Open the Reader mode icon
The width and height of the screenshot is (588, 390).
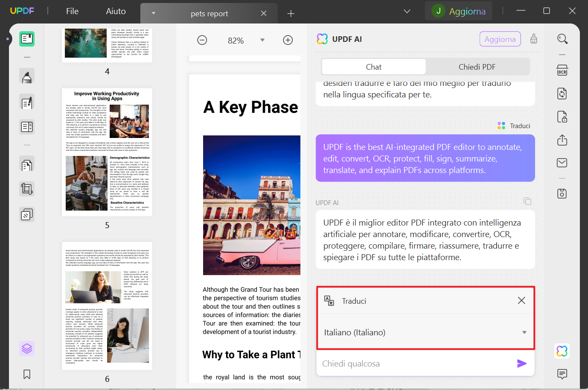tap(27, 38)
